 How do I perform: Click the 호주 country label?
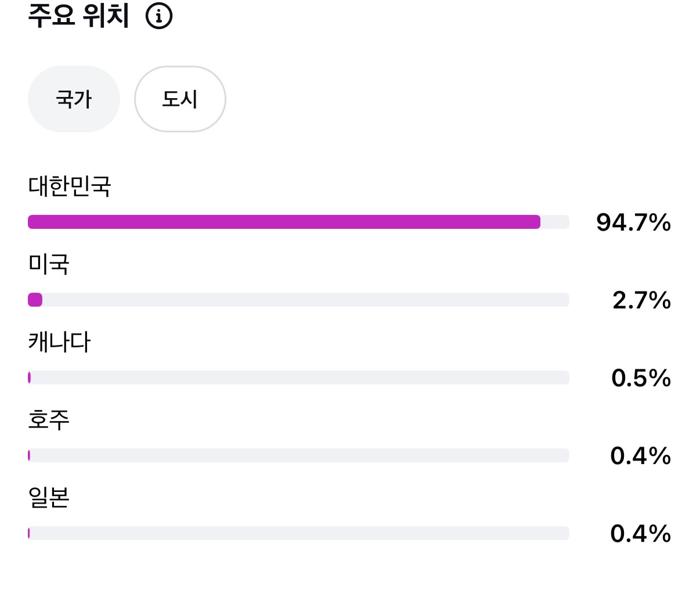click(49, 419)
